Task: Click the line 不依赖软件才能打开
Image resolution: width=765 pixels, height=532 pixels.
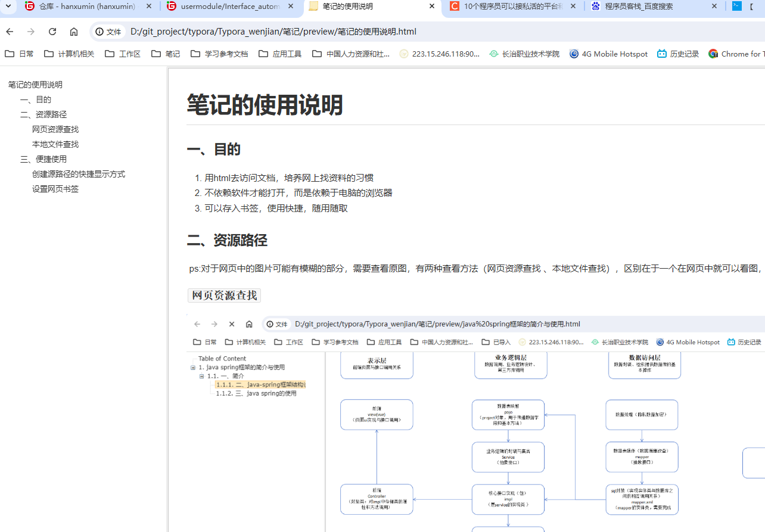Action: tap(298, 193)
